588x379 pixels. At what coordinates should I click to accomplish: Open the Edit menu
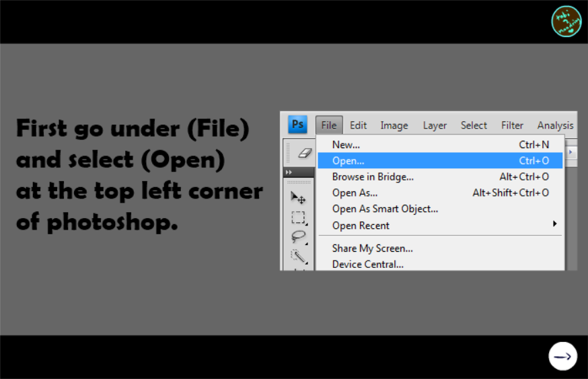[x=358, y=125]
